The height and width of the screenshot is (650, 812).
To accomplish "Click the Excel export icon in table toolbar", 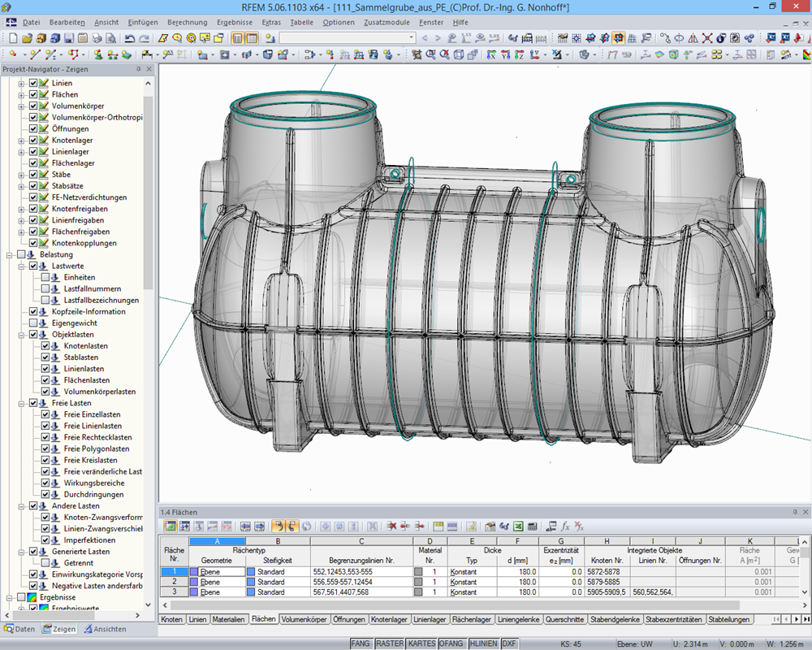I will pyautogui.click(x=518, y=526).
